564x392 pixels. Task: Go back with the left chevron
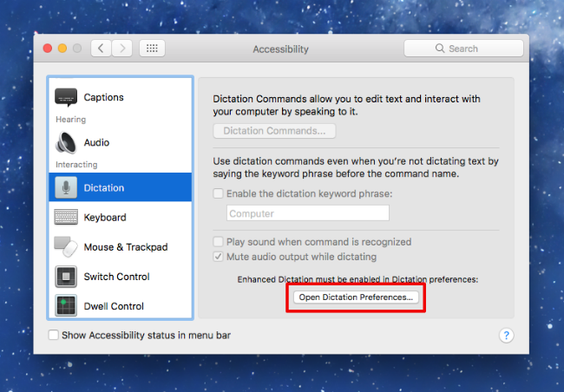101,49
